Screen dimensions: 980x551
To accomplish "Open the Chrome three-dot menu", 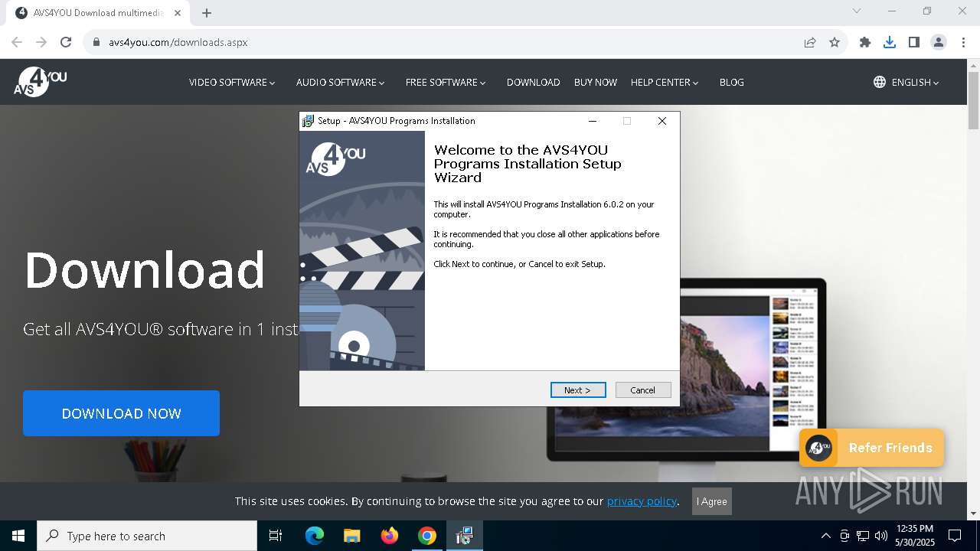I will 963,42.
